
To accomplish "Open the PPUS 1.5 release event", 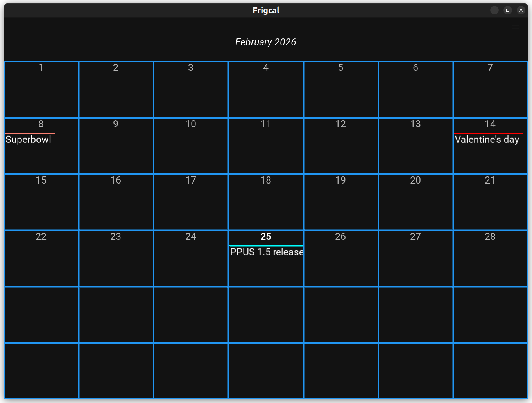I will [x=266, y=252].
